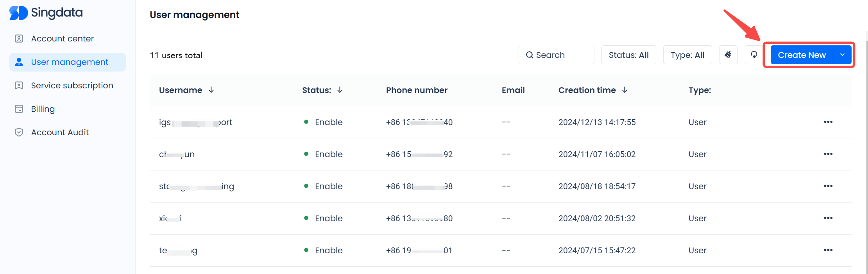Click the Search input field

[x=556, y=55]
